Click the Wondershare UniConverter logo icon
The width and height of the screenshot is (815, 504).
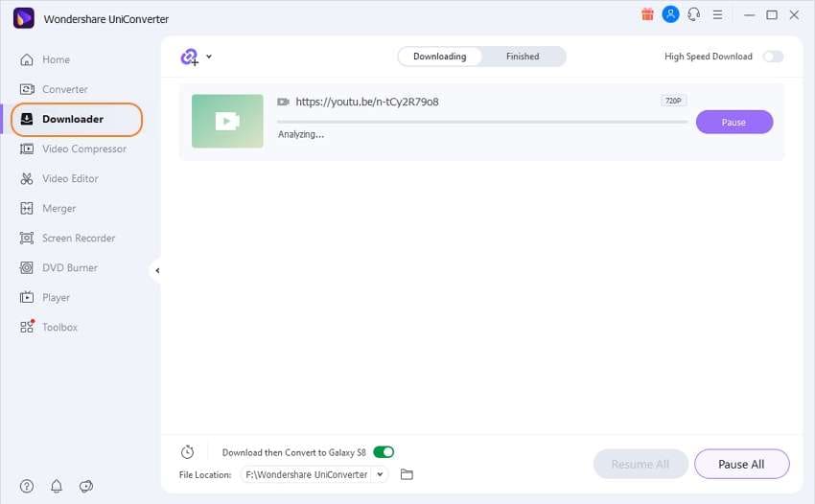tap(23, 18)
